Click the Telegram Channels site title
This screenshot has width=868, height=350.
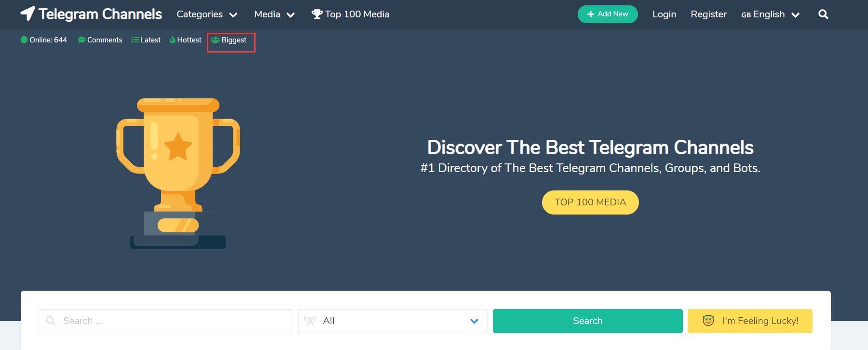(x=100, y=14)
